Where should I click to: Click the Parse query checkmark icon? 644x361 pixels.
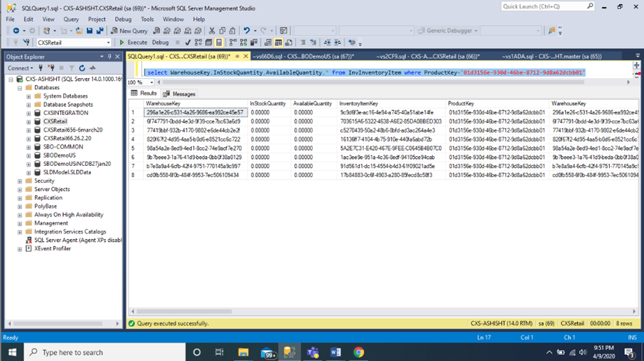click(x=188, y=42)
